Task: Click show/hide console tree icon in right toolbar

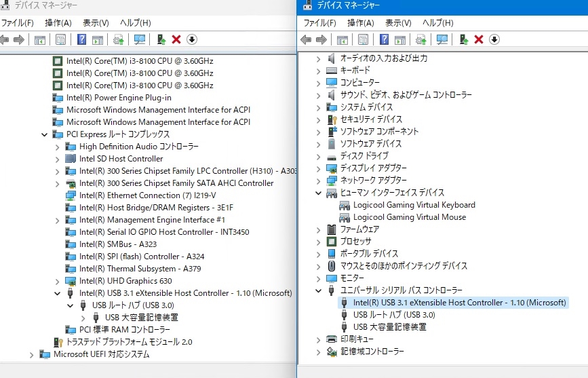Action: [x=342, y=39]
